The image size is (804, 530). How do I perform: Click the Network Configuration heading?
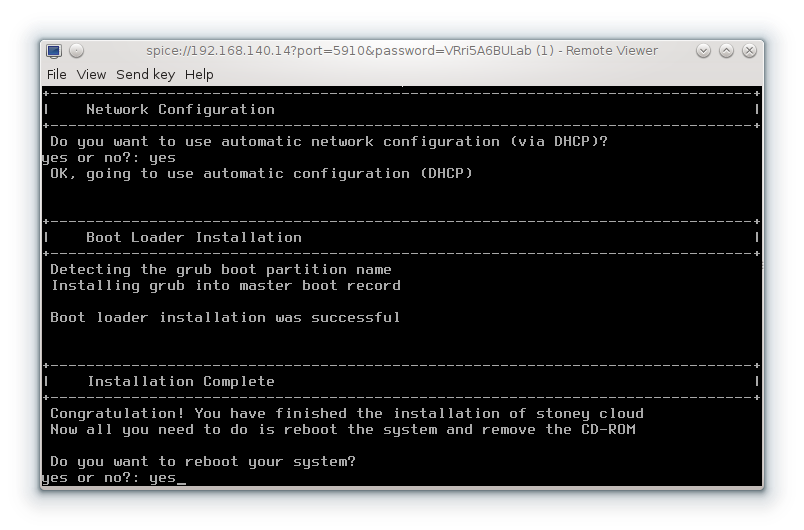coord(180,110)
